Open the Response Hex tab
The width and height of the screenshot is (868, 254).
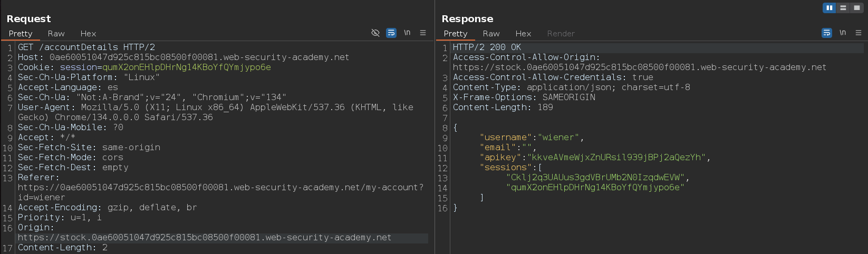coord(523,33)
